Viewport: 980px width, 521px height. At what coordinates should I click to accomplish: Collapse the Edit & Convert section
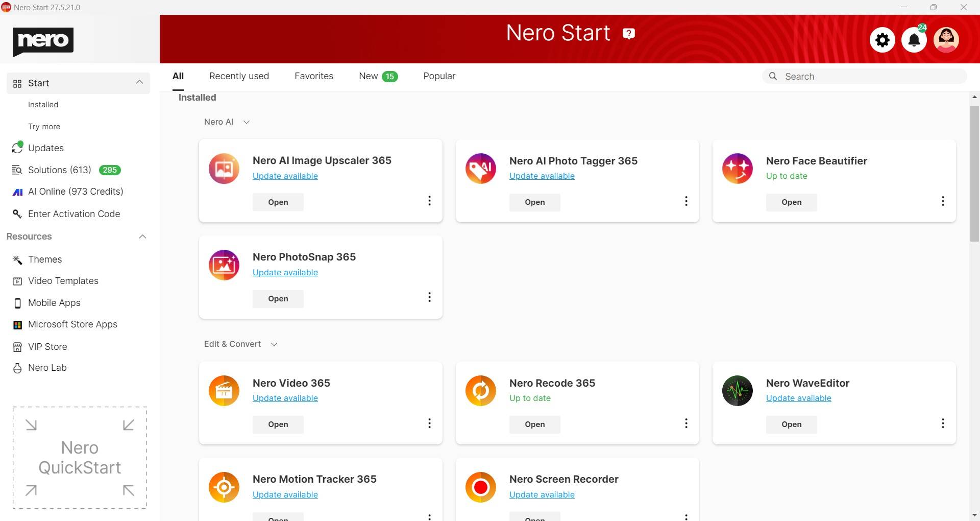[274, 344]
